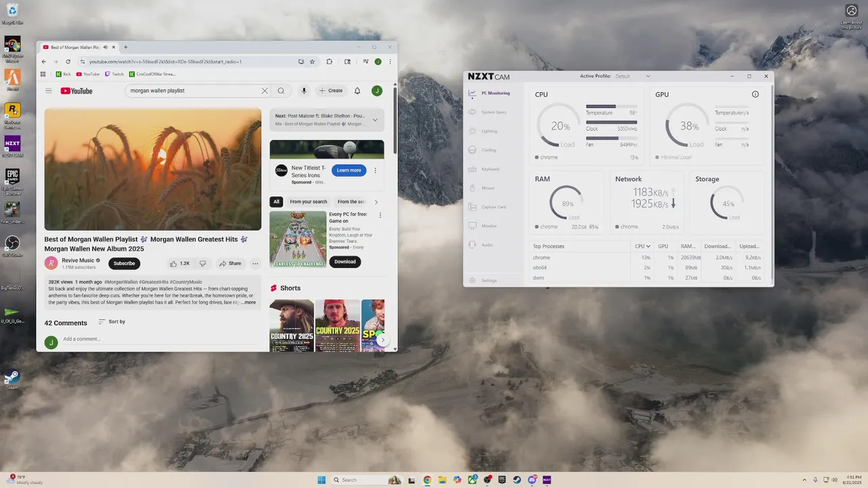Open Settings in NZXT CAM sidebar
This screenshot has height=488, width=868.
pyautogui.click(x=483, y=280)
